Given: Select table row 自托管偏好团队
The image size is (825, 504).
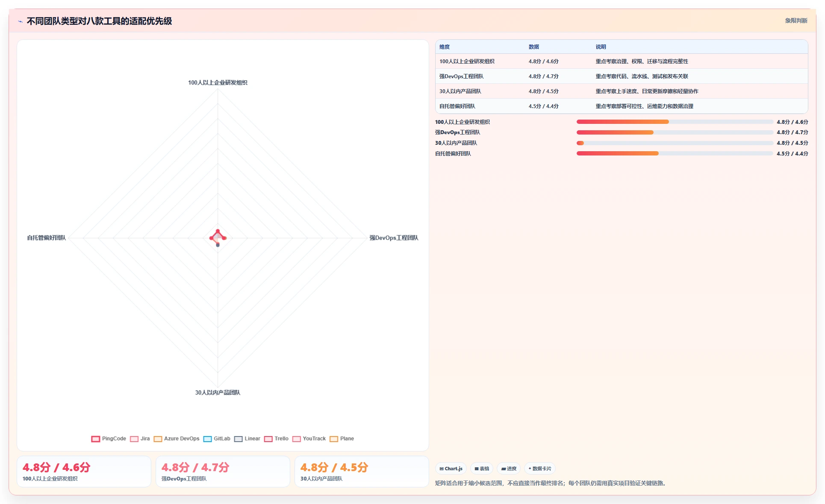Looking at the screenshot, I should 622,106.
